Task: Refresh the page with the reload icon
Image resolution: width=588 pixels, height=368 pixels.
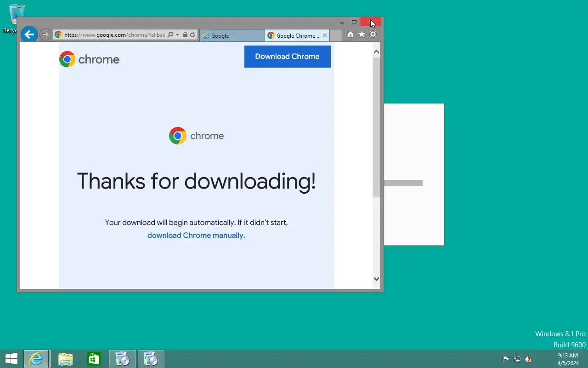Action: 192,35
